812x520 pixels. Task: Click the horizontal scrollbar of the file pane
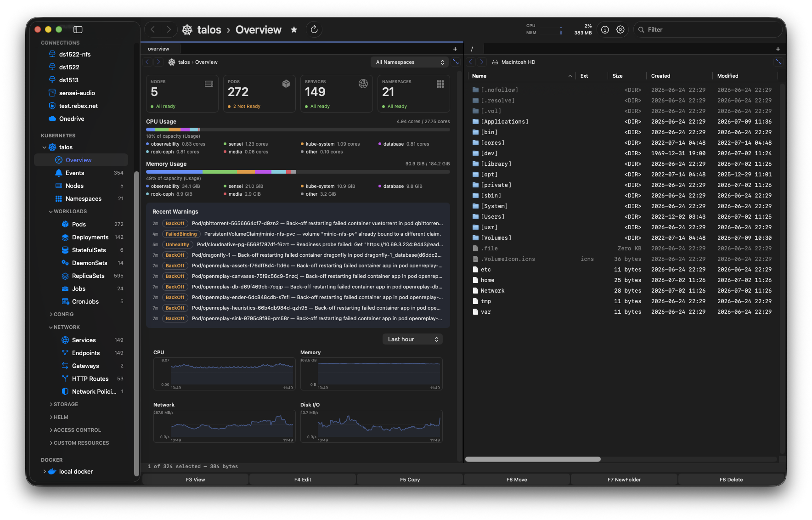click(533, 459)
